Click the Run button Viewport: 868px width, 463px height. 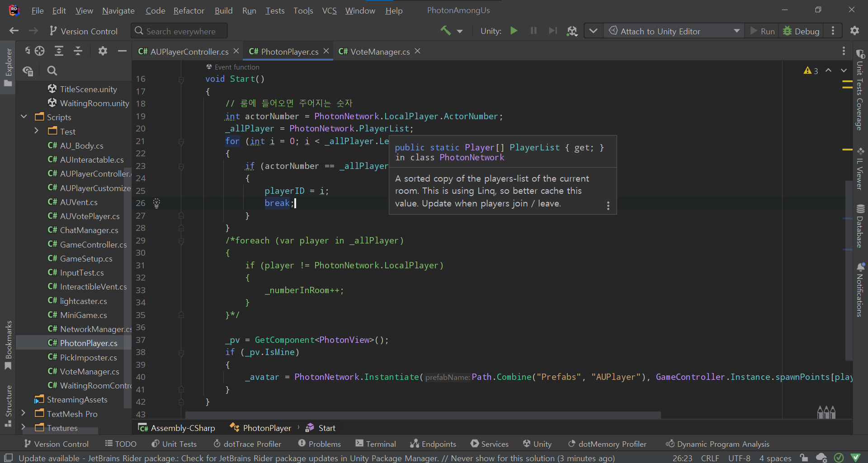762,31
